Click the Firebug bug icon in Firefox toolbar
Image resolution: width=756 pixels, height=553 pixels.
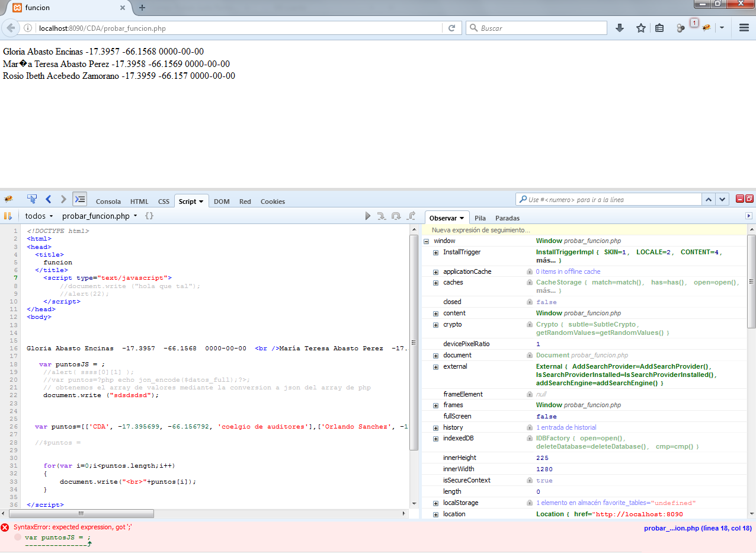[706, 28]
